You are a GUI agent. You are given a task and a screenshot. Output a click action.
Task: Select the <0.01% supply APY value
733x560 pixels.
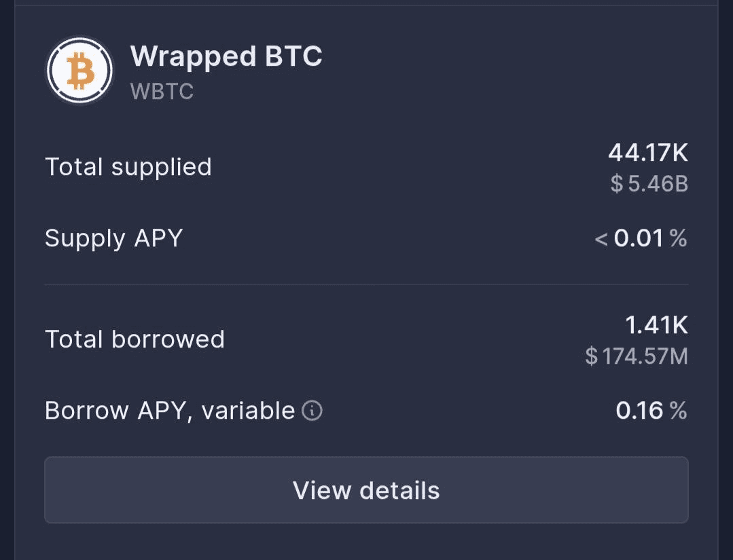pos(641,238)
